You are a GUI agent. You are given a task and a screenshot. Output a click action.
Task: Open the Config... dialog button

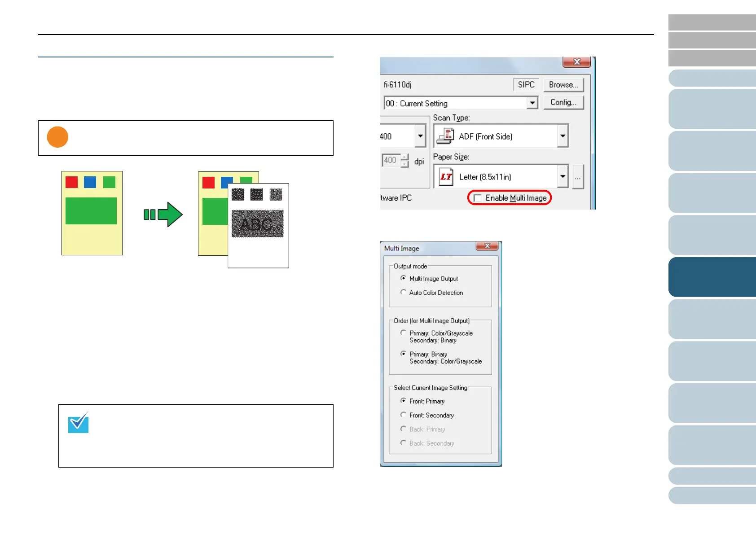(x=563, y=102)
